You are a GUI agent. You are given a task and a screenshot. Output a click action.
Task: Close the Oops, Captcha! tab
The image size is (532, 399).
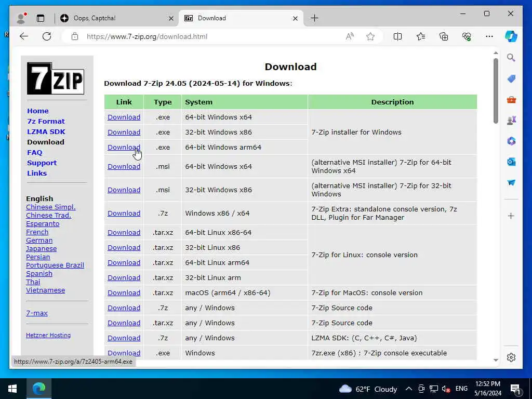click(x=171, y=18)
